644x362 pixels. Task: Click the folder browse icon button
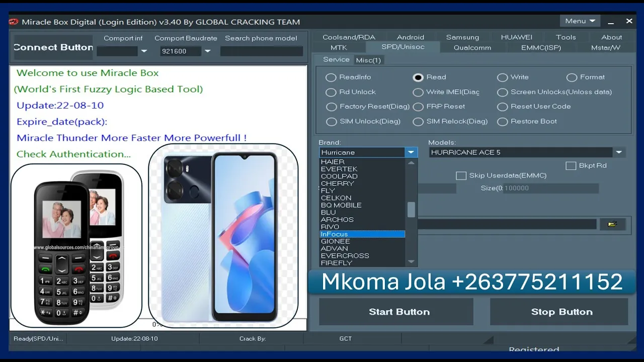coord(612,224)
